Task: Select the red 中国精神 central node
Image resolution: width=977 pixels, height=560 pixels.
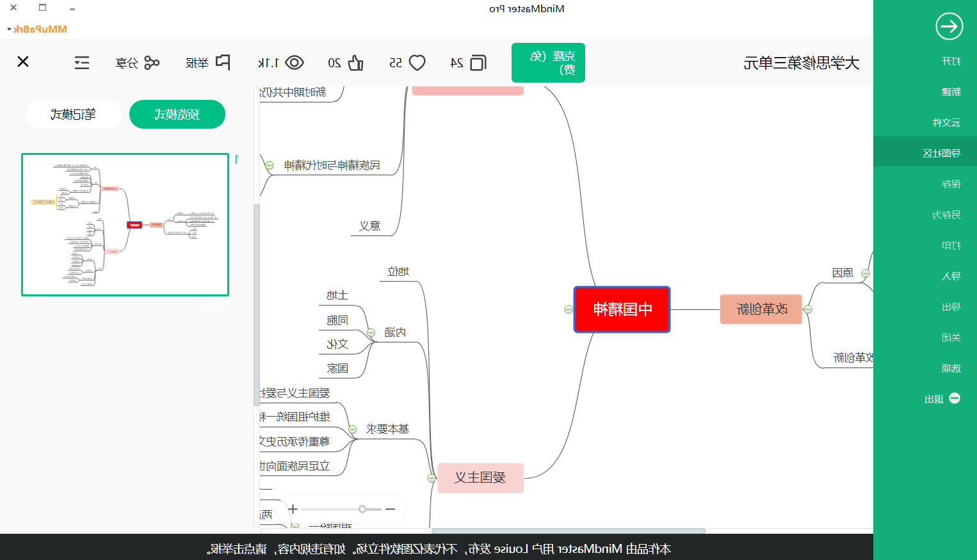Action: (622, 310)
